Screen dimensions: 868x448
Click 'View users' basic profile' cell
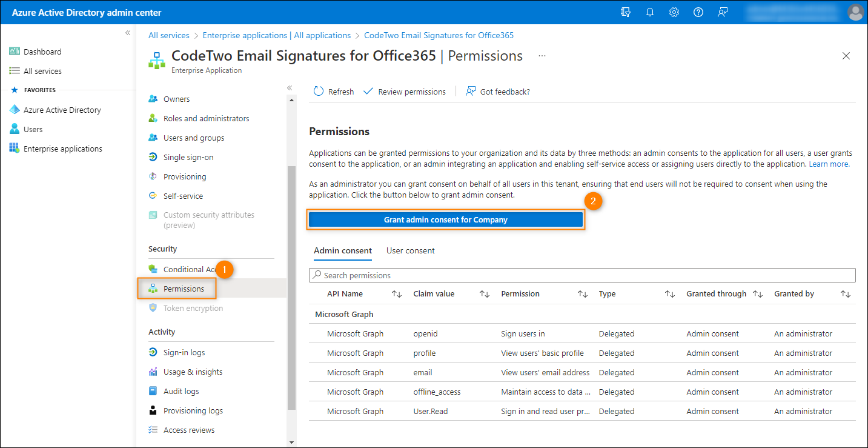(542, 353)
